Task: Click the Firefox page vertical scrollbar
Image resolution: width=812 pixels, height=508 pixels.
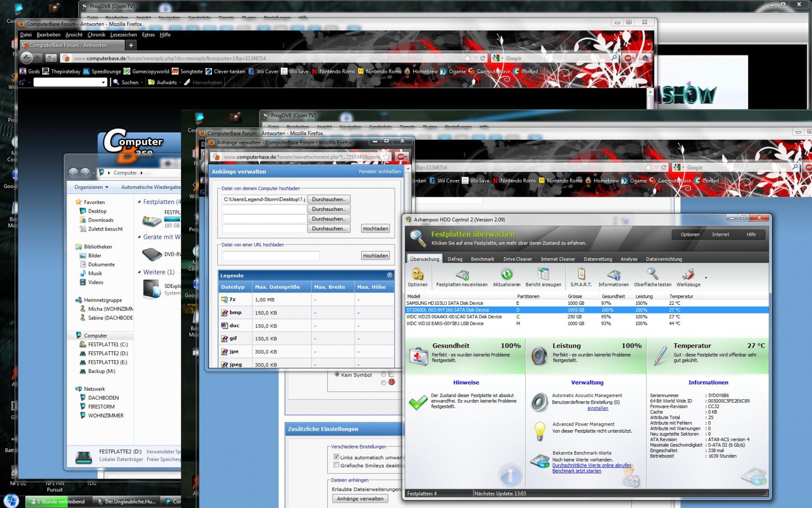Action: [x=650, y=98]
